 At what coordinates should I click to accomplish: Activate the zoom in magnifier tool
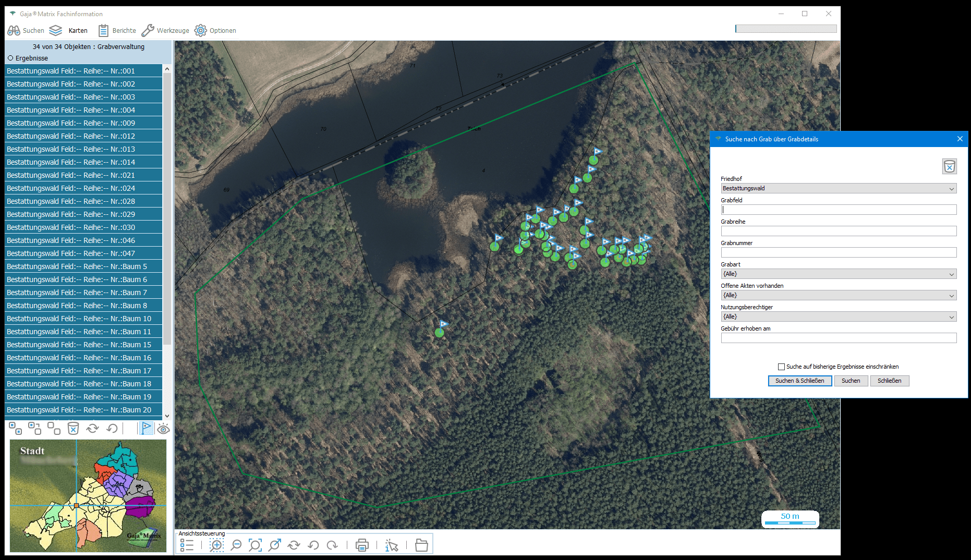pos(216,545)
